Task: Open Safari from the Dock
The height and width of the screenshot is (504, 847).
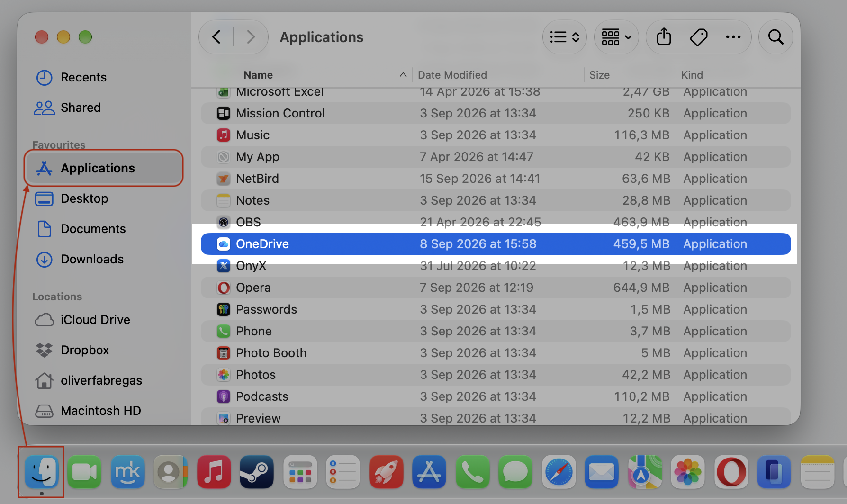Action: click(x=559, y=472)
